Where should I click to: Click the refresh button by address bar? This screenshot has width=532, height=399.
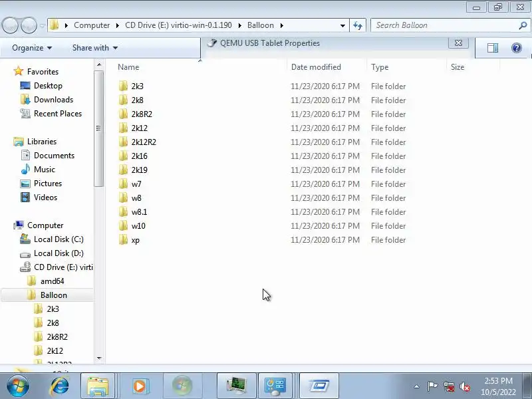[x=358, y=25]
